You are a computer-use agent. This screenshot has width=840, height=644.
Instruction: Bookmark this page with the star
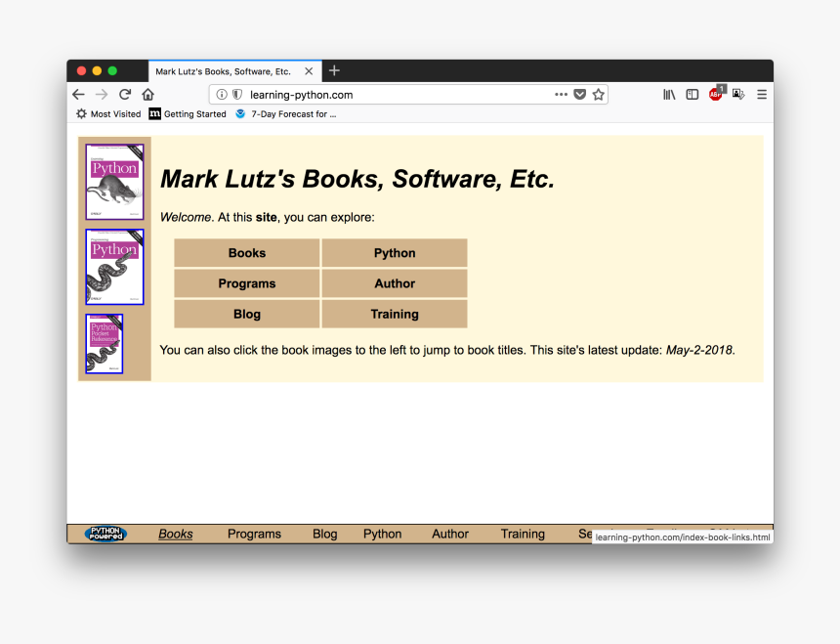coord(599,94)
